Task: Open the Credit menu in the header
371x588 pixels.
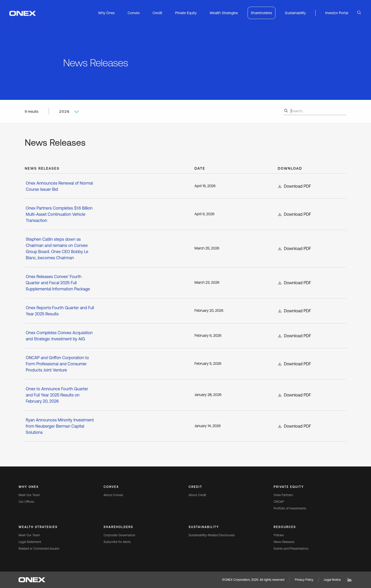Action: (x=157, y=13)
